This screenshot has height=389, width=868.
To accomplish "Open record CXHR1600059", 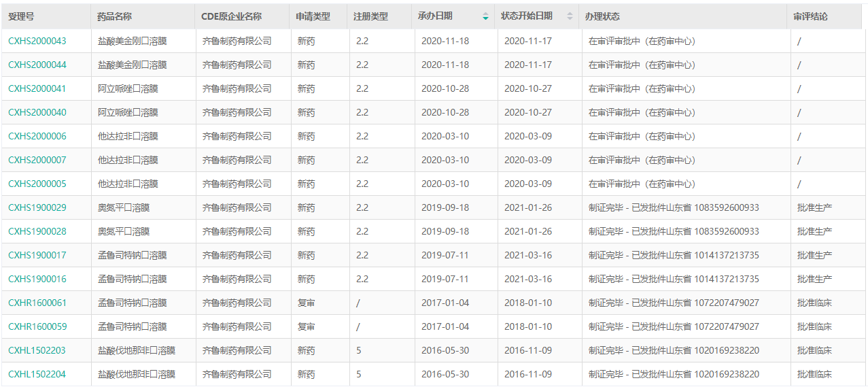I will 37,326.
